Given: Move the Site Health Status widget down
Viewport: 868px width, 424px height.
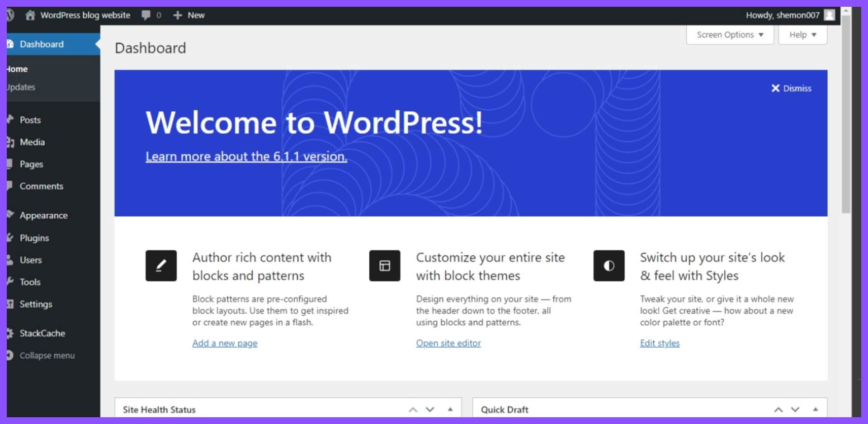Looking at the screenshot, I should (x=430, y=410).
